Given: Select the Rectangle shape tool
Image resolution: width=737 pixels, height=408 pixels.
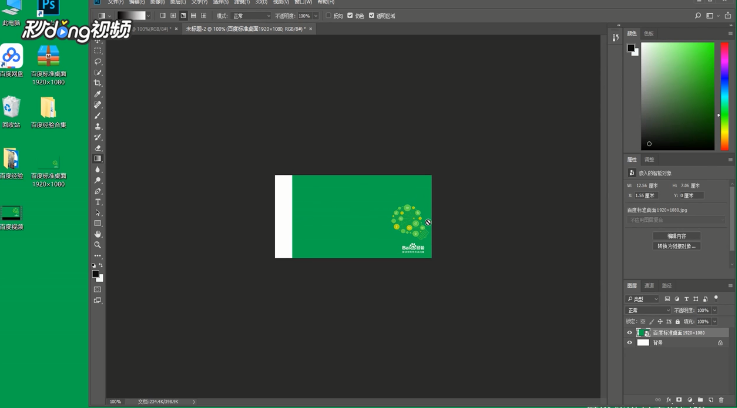Looking at the screenshot, I should 98,224.
